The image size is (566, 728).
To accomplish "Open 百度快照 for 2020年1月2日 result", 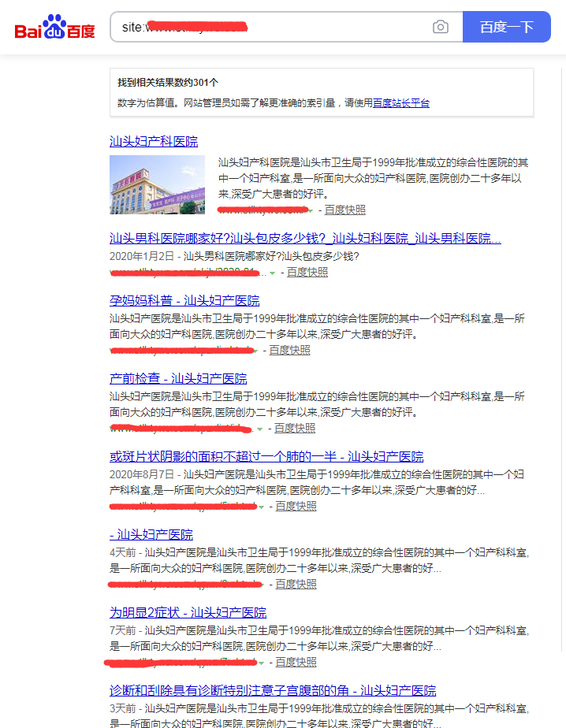I will point(307,272).
